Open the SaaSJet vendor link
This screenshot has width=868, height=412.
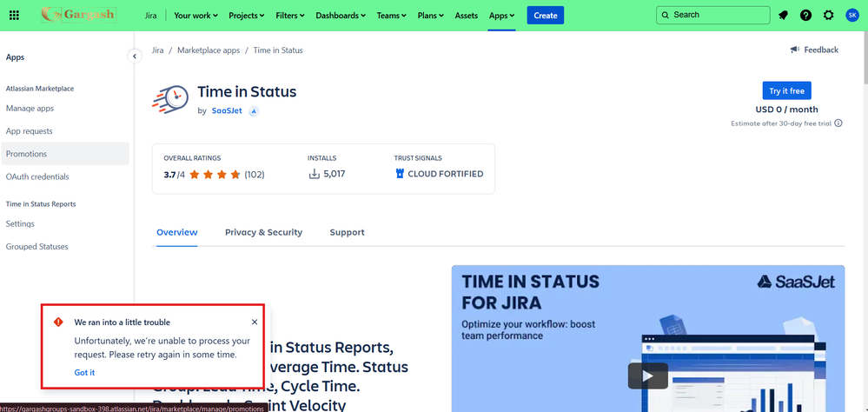227,110
